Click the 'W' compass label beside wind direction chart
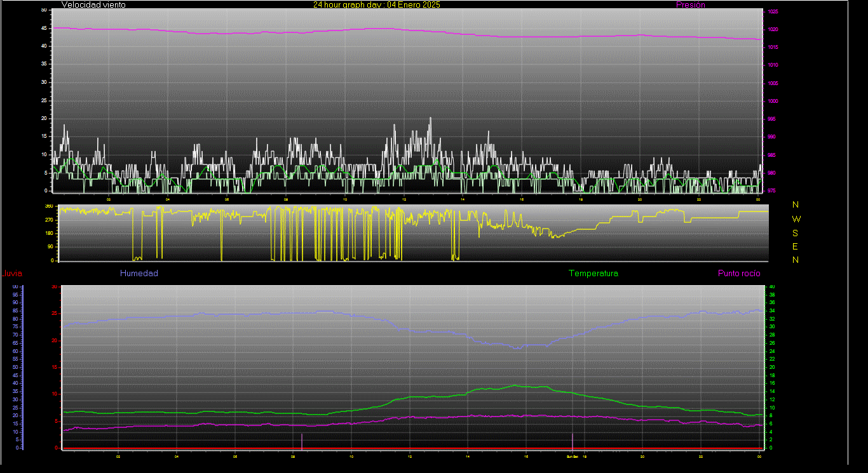This screenshot has height=473, width=868. click(x=796, y=218)
